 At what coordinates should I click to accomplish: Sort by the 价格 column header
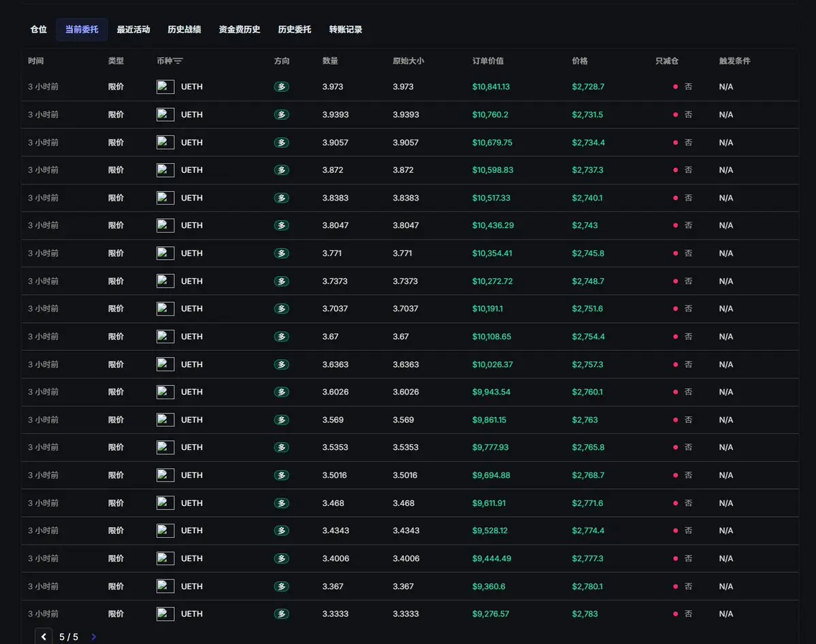tap(580, 61)
